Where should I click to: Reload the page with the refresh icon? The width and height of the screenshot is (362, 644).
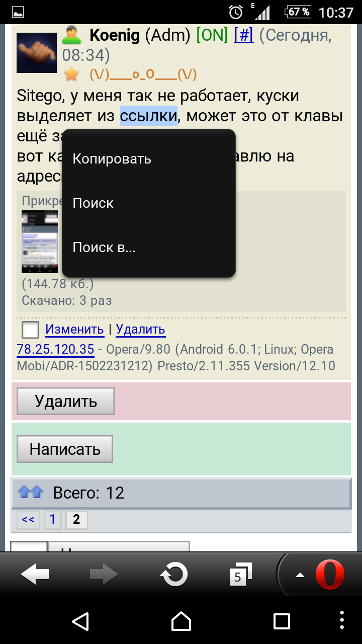click(173, 574)
